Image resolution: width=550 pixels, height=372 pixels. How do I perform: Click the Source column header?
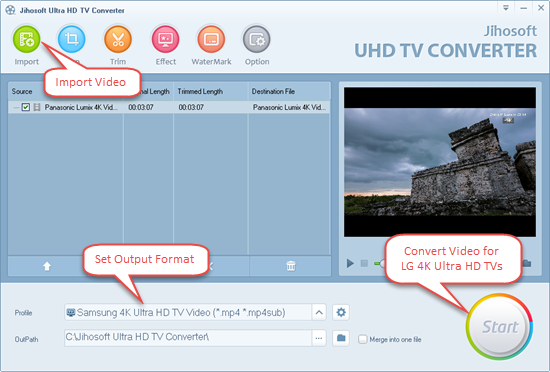pos(22,92)
